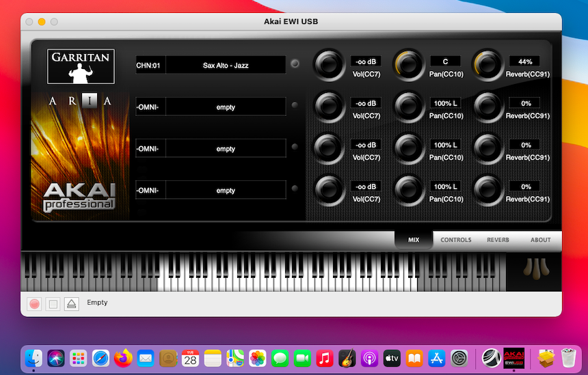Switch to the CONTROLS tab
Image resolution: width=588 pixels, height=375 pixels.
pos(455,240)
